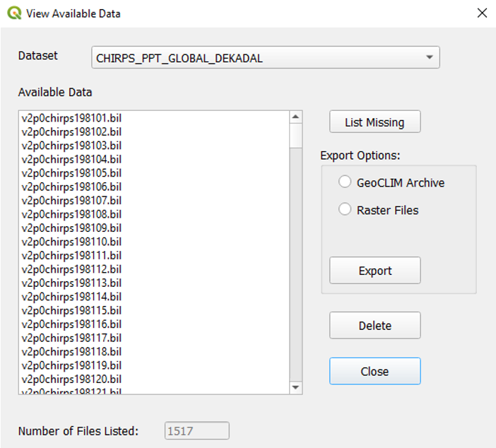
Task: Click the Number of Files Listed field
Action: coord(197,431)
